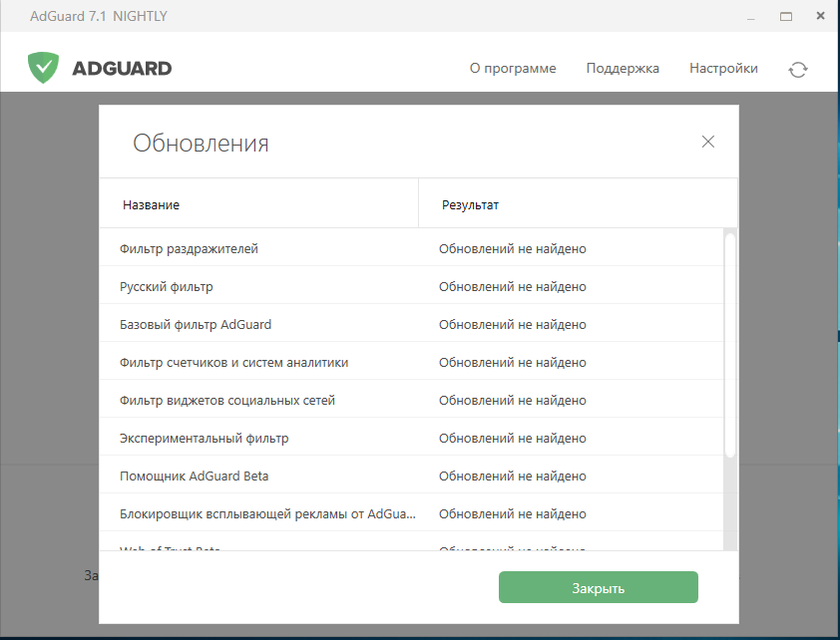Click the AdGuard shield logo

pos(43,68)
